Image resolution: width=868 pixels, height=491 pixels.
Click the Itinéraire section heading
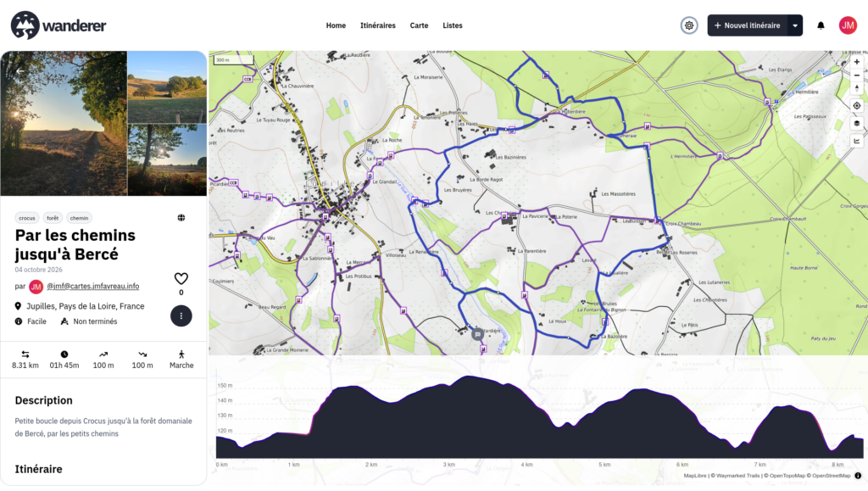tap(39, 469)
